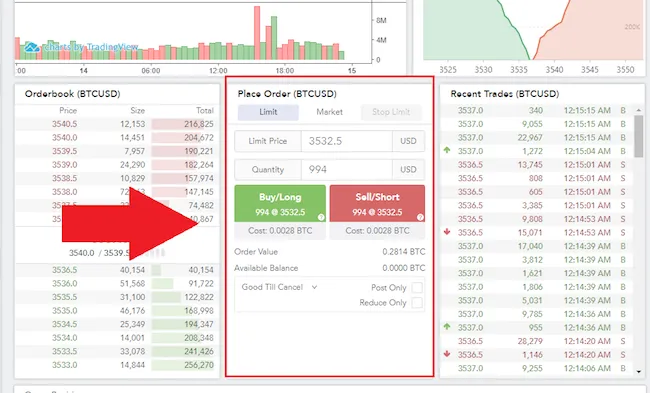The height and width of the screenshot is (393, 650).
Task: Select orderbook bid price 3536.5
Action: pyautogui.click(x=64, y=270)
